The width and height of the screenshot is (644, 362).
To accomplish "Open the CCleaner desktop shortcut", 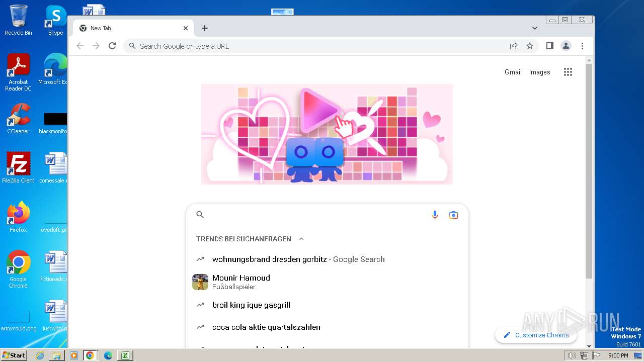I will (x=18, y=119).
